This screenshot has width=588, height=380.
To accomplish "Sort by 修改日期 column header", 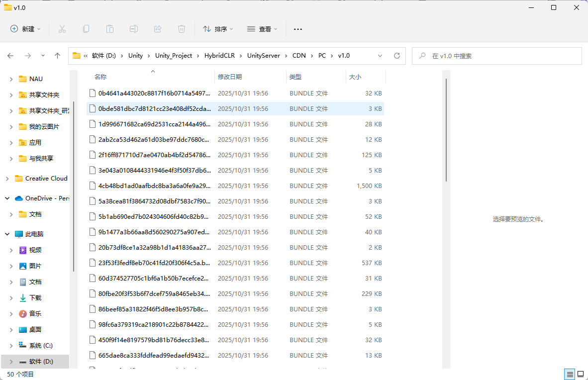I will point(230,77).
